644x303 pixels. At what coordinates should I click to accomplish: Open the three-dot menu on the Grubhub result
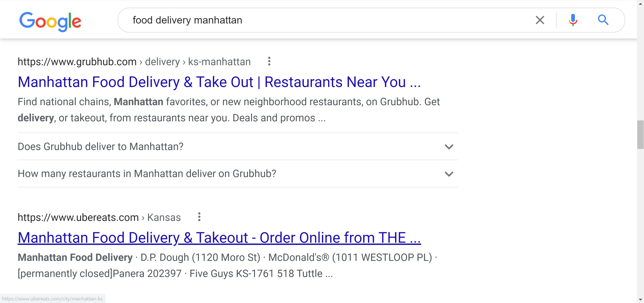click(269, 61)
